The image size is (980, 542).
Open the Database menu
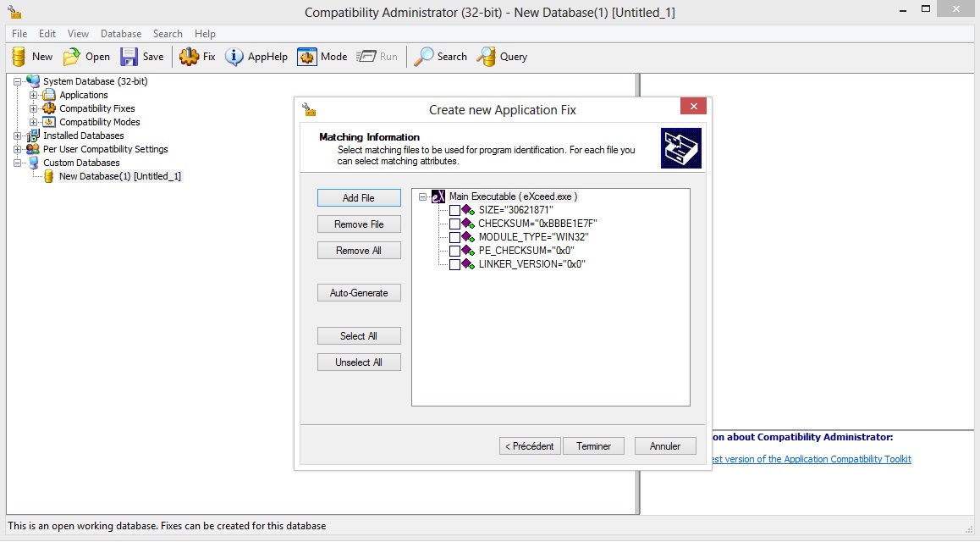pos(121,34)
